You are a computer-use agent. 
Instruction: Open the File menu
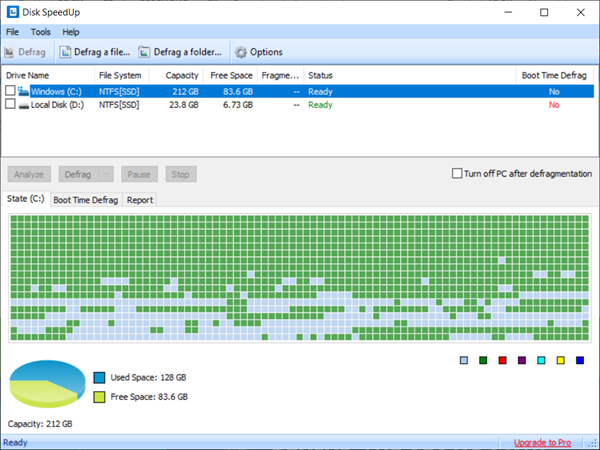[12, 32]
